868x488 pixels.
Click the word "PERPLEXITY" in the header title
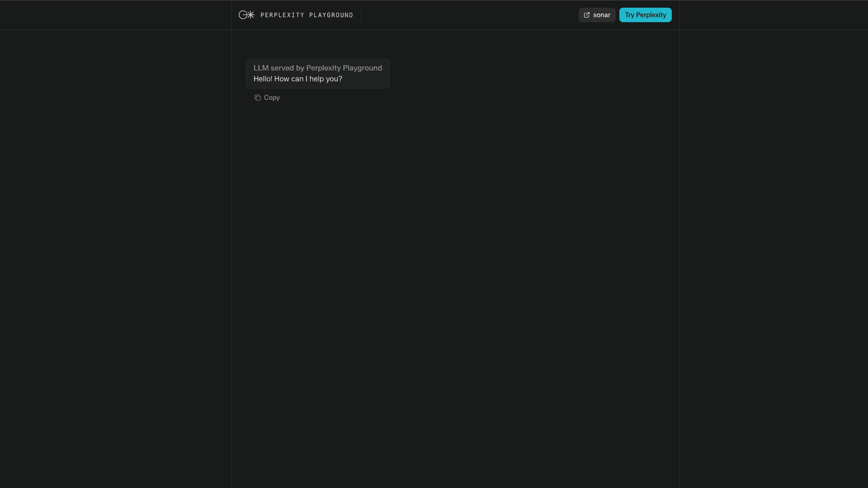(x=282, y=15)
